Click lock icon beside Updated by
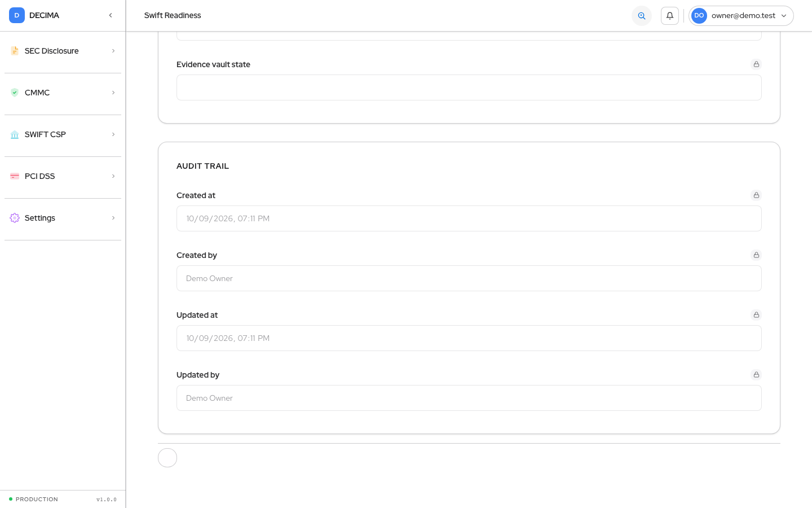Viewport: 812px width, 508px height. (756, 375)
